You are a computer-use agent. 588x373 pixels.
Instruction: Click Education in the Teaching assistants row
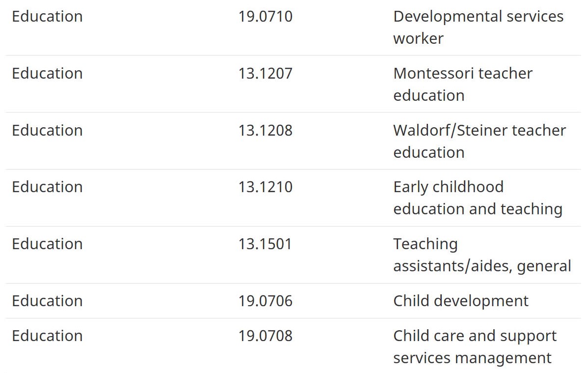click(47, 244)
